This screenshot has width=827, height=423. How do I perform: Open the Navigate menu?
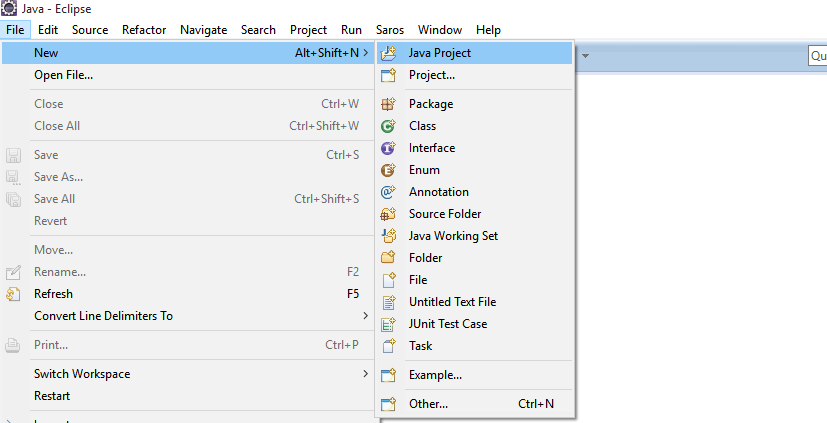pyautogui.click(x=204, y=30)
